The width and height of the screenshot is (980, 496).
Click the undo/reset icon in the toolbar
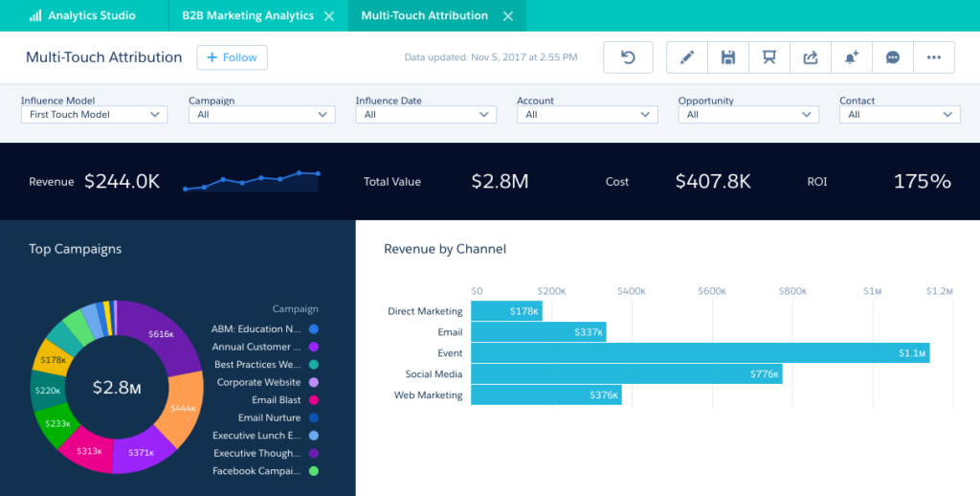[x=628, y=57]
